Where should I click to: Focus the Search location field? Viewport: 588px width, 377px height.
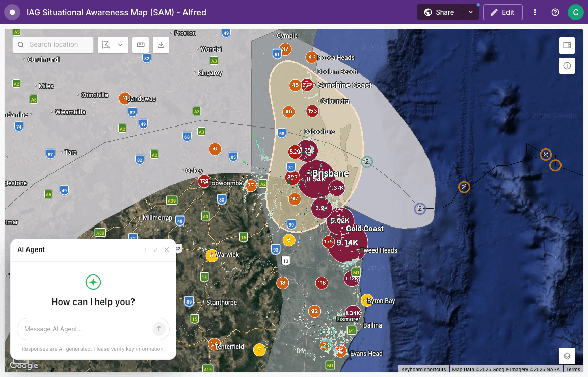pos(53,45)
